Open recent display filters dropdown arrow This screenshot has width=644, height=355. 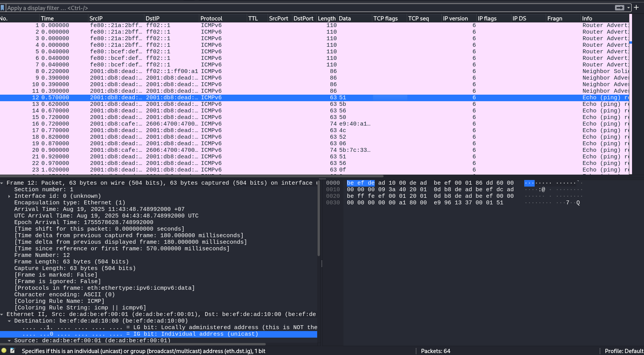629,8
